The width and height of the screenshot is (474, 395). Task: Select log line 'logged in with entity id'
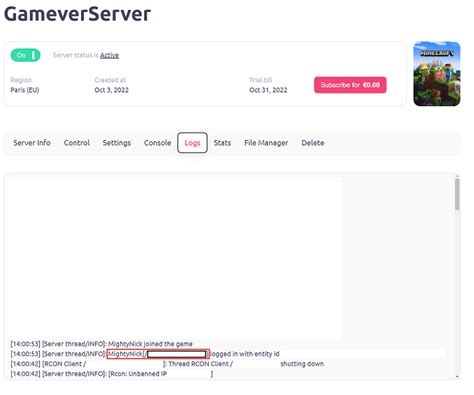point(145,354)
